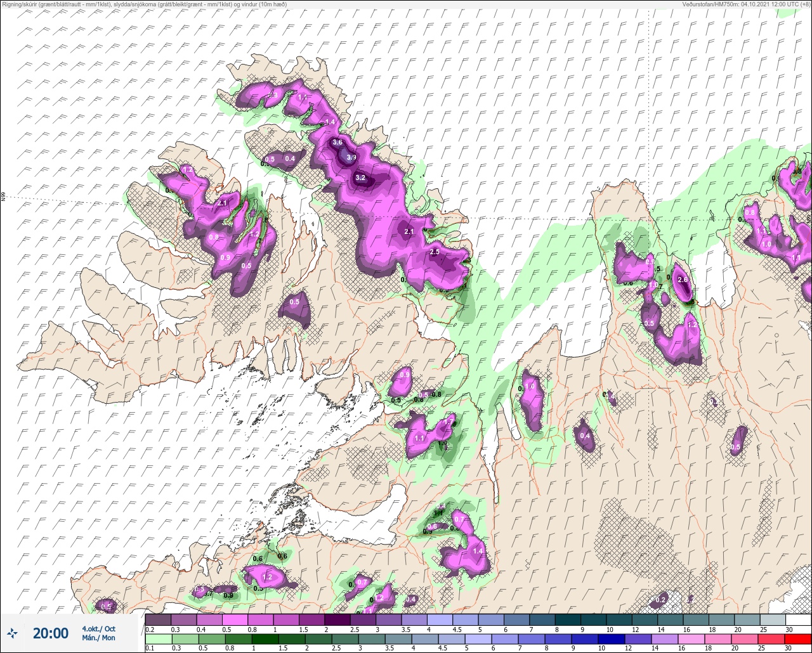Pick upper legend lilac swatch between 4 and 4.5
812x653 pixels.
(440, 619)
